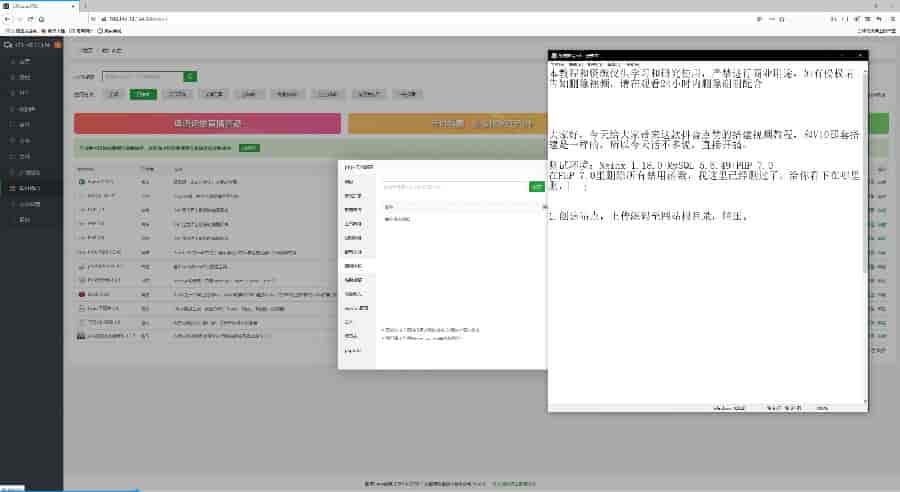Click the red promotional banner

tap(207, 124)
